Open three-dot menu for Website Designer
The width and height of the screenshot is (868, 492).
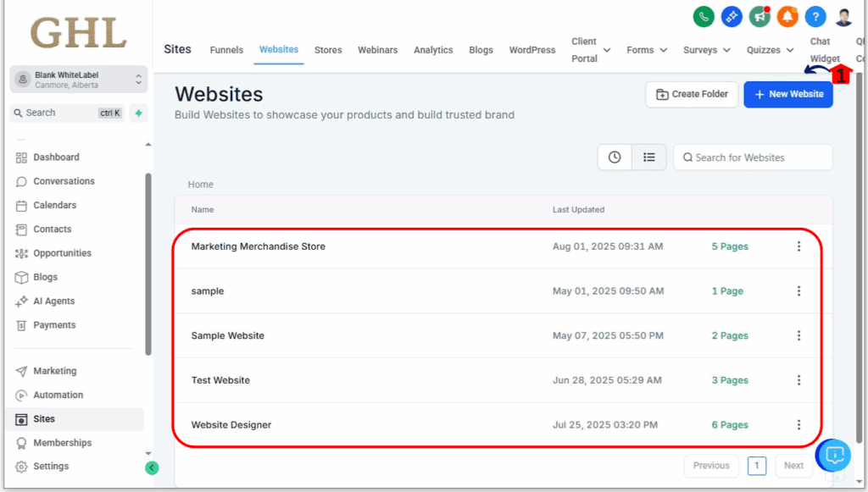[x=798, y=424]
